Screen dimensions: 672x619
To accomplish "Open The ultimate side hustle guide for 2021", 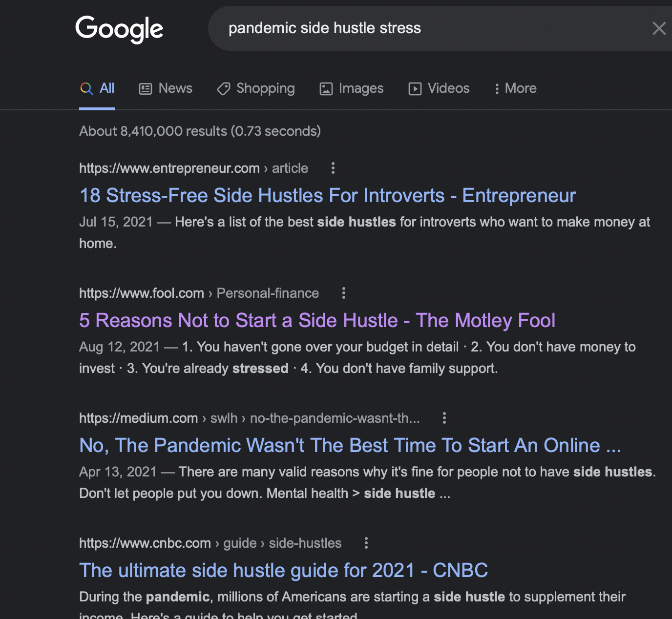I will point(284,570).
